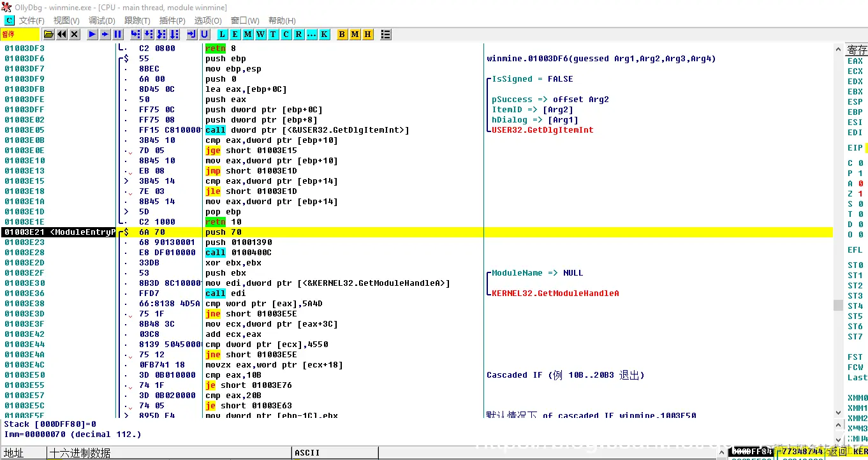Open the 帮助(H) menu
Image resolution: width=868 pixels, height=460 pixels.
[x=282, y=20]
